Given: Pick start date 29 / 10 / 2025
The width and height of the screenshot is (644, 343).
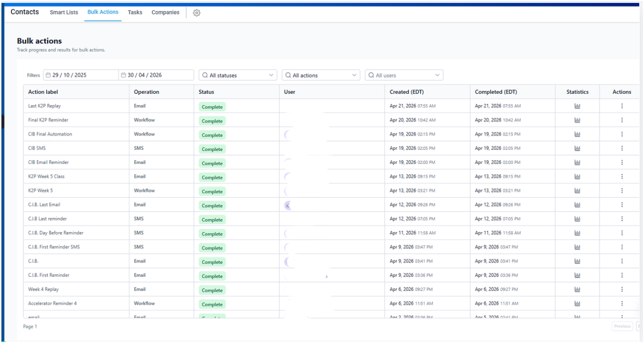Looking at the screenshot, I should [81, 75].
